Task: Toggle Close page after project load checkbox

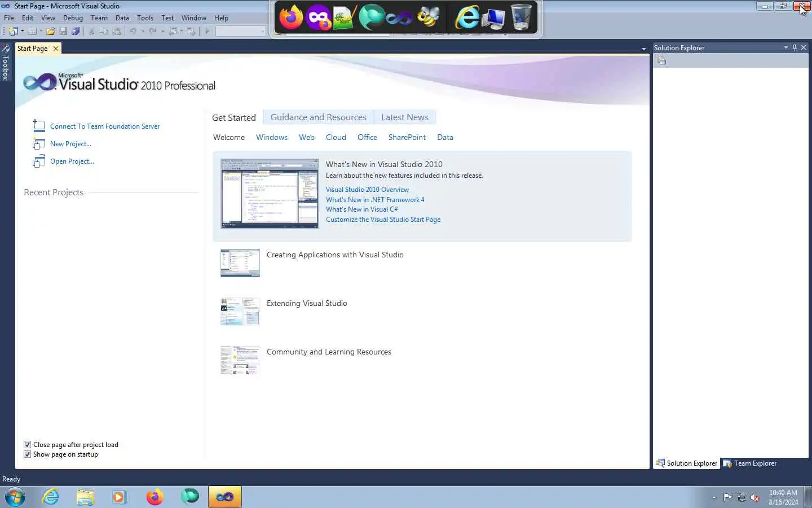Action: [x=27, y=445]
